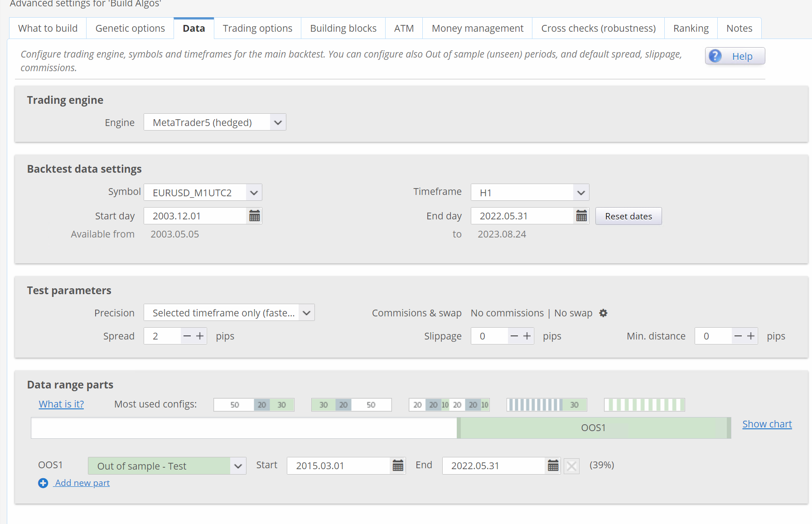The width and height of the screenshot is (812, 524).
Task: Open the OOS1 End date calendar
Action: tap(553, 466)
